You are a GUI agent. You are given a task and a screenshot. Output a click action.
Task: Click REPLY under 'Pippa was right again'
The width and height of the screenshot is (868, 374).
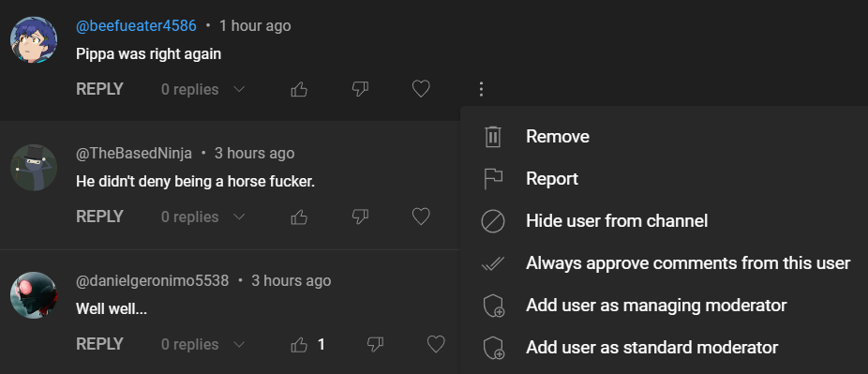tap(99, 89)
